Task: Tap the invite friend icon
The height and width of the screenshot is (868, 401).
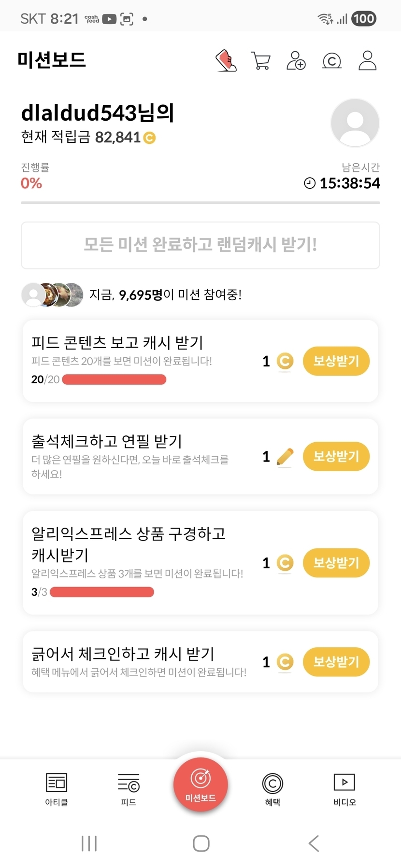Action: [296, 61]
